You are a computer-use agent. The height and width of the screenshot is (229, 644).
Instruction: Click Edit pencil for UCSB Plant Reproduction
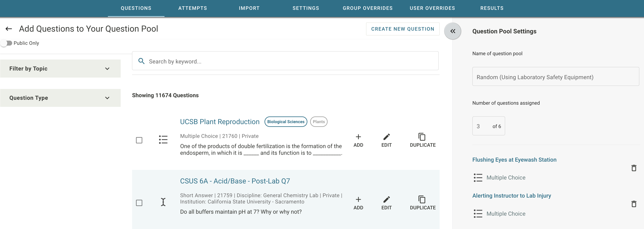386,140
